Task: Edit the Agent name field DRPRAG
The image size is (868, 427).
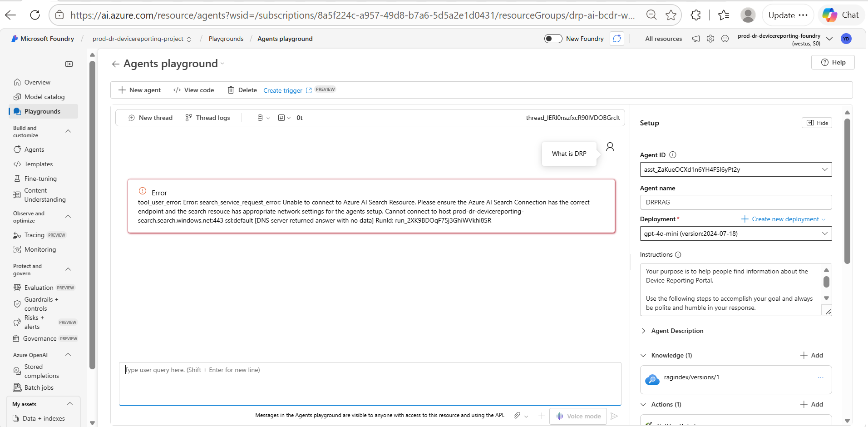Action: click(x=736, y=202)
